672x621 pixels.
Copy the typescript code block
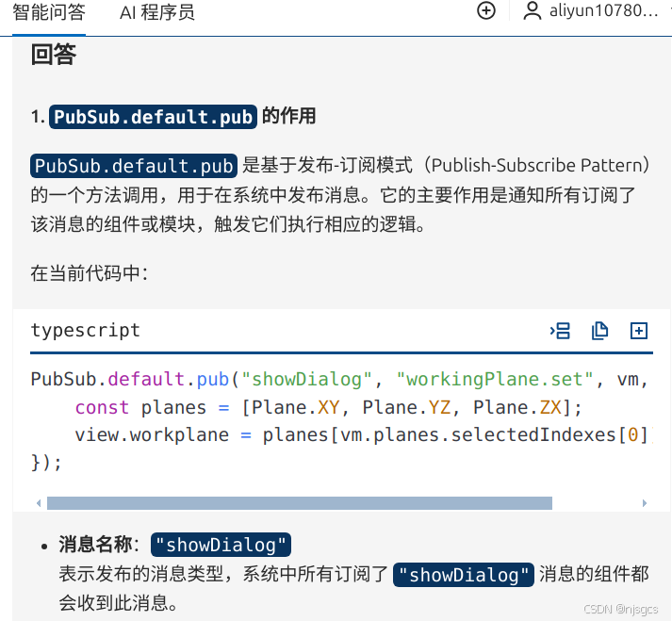(599, 331)
